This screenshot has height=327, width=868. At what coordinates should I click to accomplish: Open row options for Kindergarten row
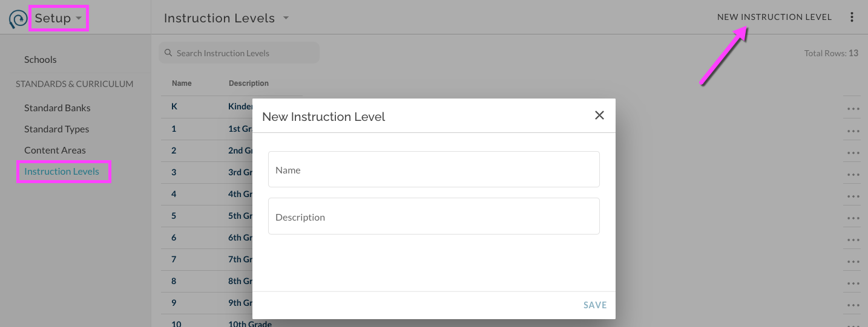click(x=853, y=109)
